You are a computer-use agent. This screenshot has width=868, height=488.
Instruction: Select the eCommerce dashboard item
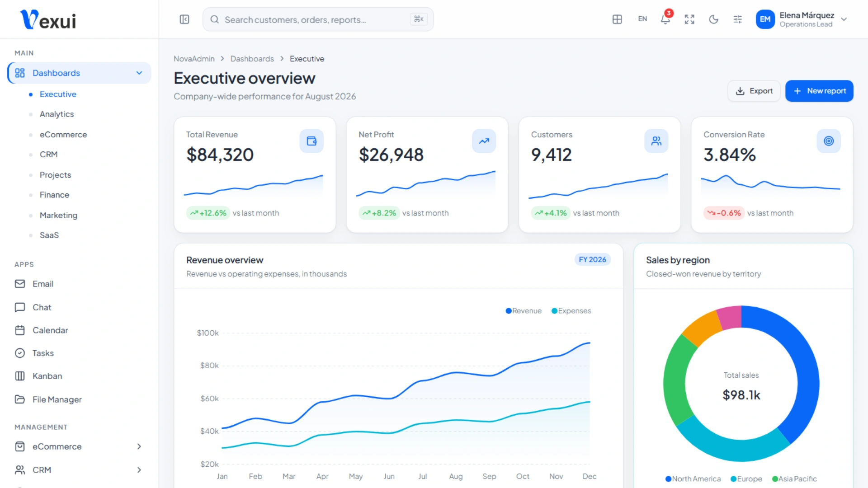63,135
